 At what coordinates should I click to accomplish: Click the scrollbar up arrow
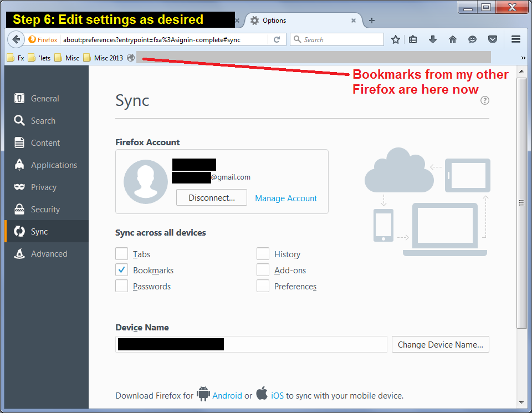521,72
